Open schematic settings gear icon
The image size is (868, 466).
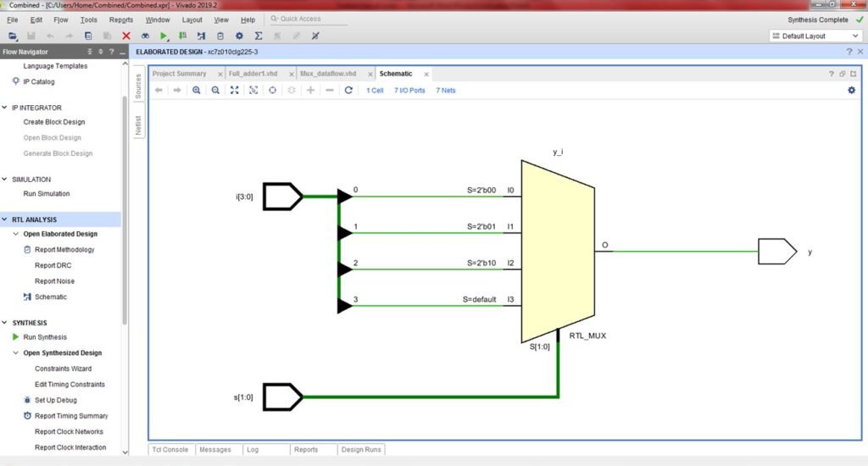(x=851, y=90)
